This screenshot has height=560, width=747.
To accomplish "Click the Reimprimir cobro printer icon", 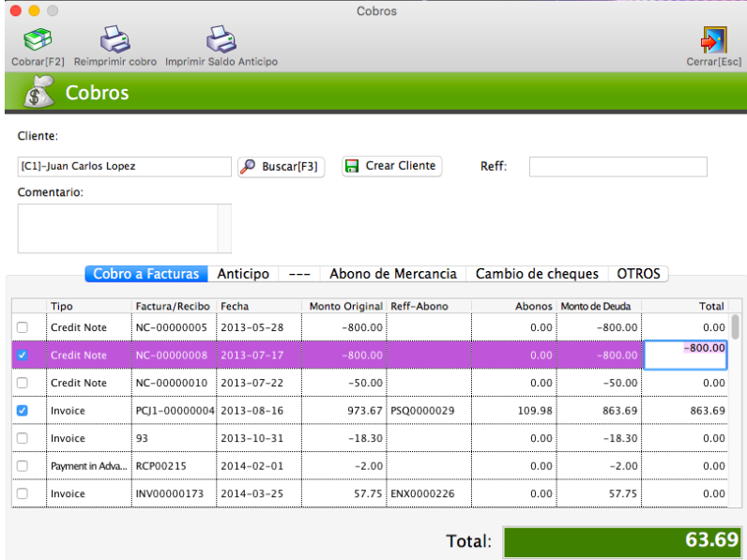I will click(114, 39).
